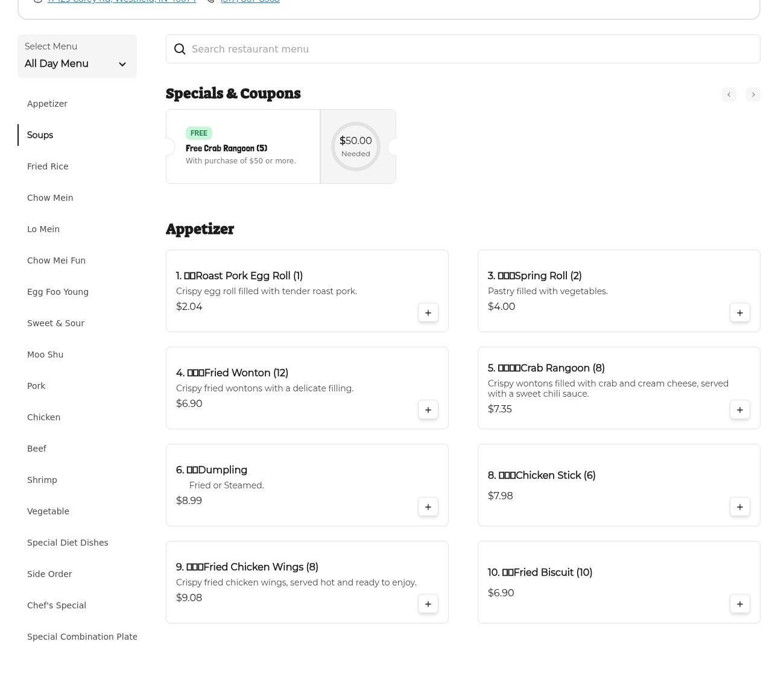The height and width of the screenshot is (700, 778).
Task: Click the Search restaurant menu field
Action: tap(463, 49)
